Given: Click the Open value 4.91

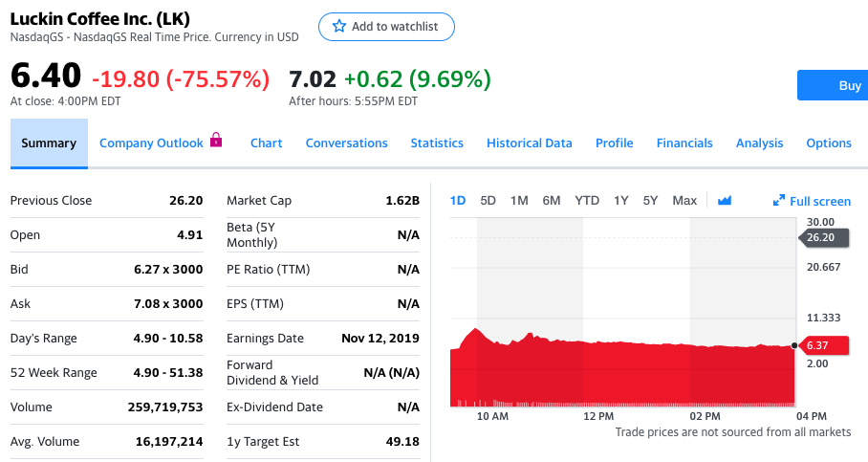Looking at the screenshot, I should pos(190,235).
